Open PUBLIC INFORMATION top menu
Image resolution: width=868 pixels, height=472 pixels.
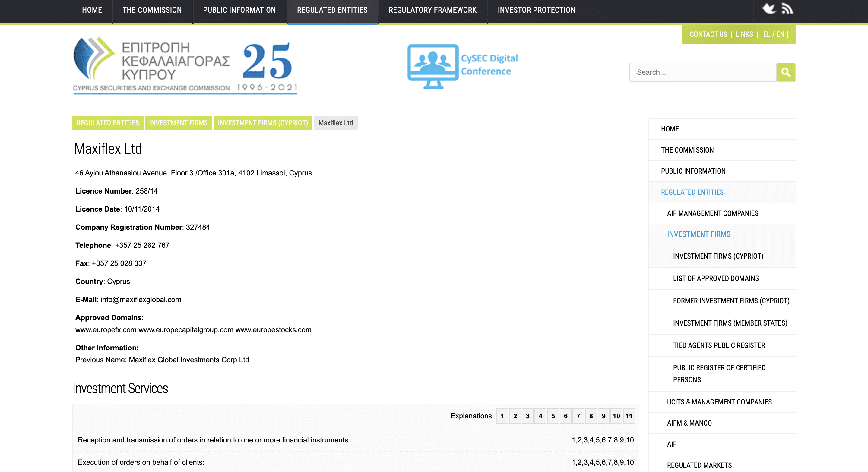click(239, 10)
